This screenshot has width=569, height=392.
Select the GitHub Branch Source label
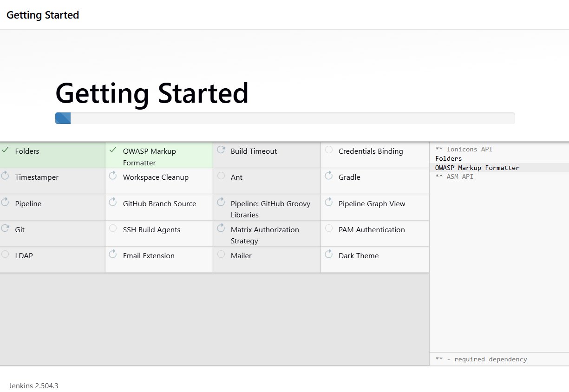pos(159,203)
